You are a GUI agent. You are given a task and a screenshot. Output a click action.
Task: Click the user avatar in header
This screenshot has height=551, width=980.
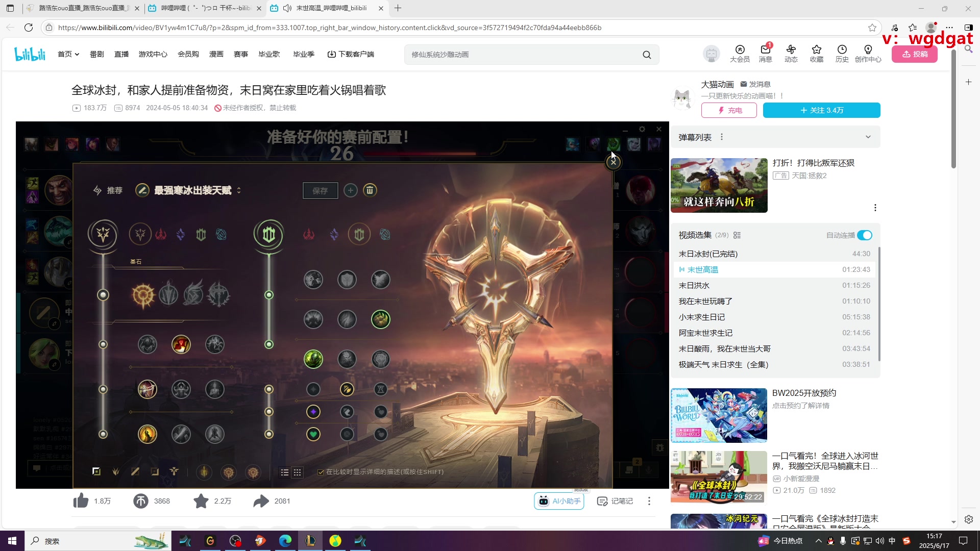[x=711, y=54]
